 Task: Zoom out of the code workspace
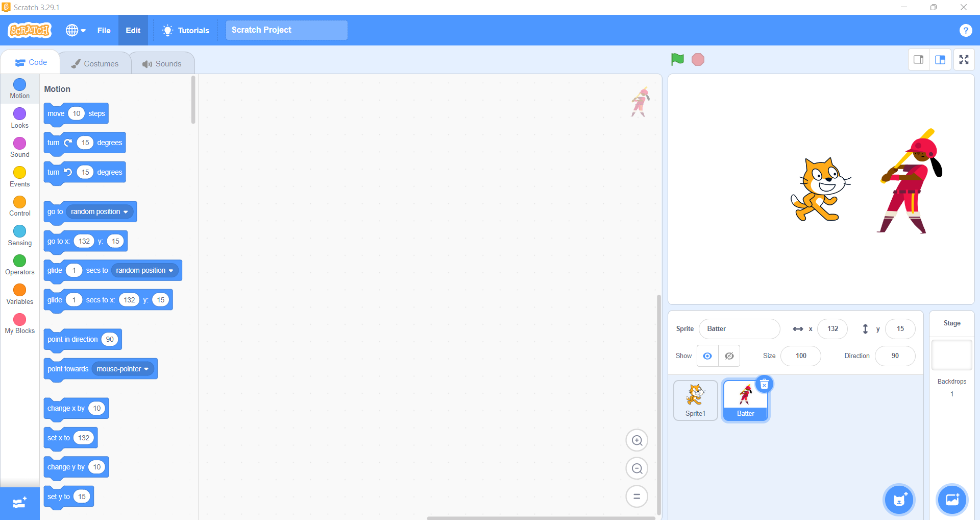click(637, 468)
